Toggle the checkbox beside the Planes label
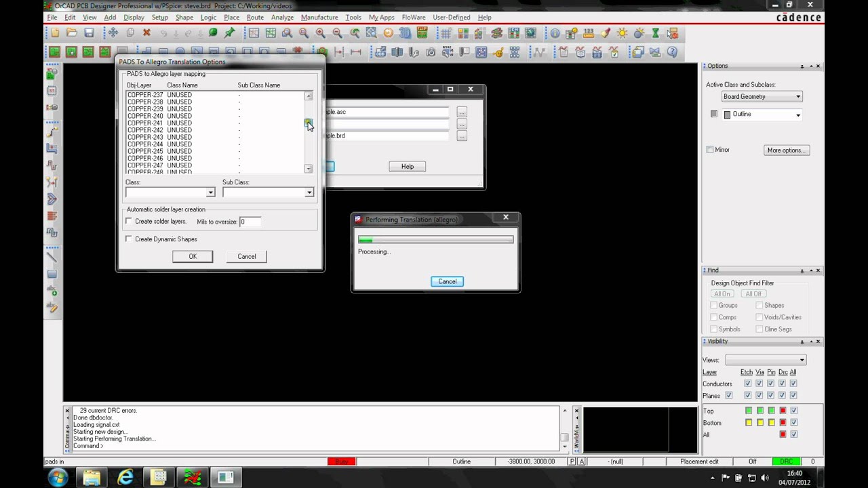This screenshot has height=488, width=868. [729, 395]
